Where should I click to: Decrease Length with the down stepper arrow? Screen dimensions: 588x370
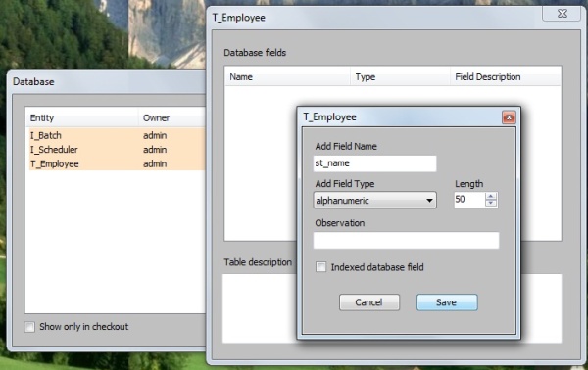[491, 203]
